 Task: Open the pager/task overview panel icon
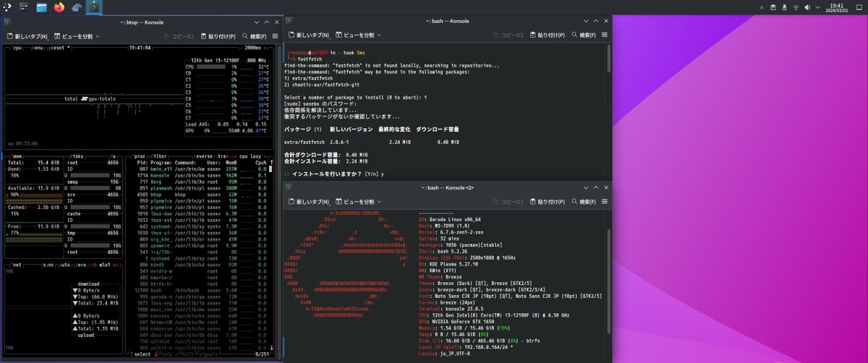point(25,7)
